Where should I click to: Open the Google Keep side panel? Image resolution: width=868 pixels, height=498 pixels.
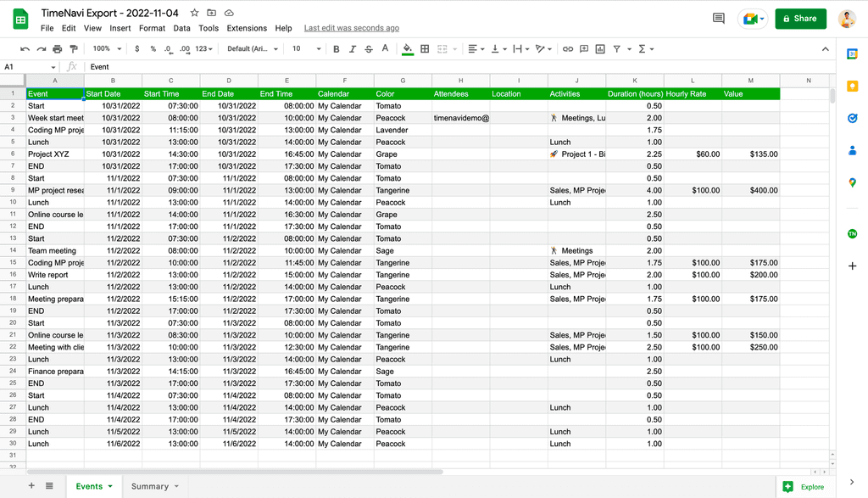[x=852, y=86]
